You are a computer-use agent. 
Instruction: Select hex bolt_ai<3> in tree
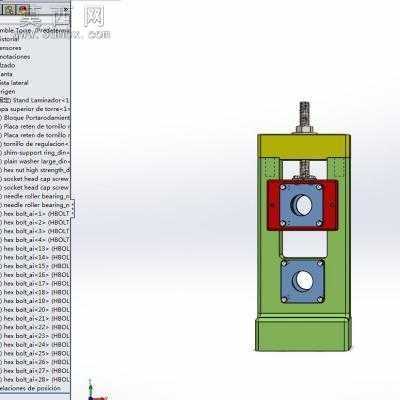pos(35,231)
